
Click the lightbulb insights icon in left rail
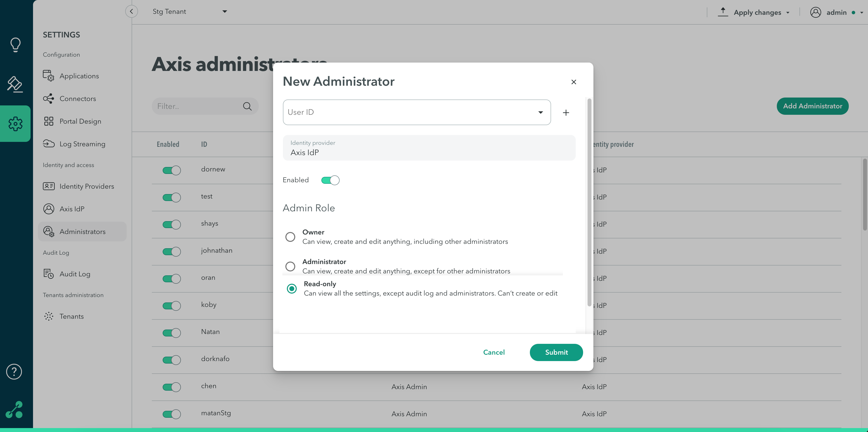coord(15,44)
